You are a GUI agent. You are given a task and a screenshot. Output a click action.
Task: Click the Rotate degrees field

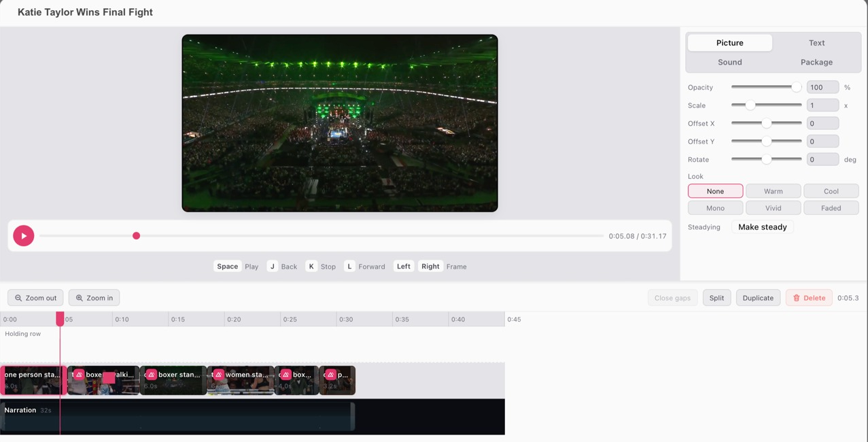(822, 159)
